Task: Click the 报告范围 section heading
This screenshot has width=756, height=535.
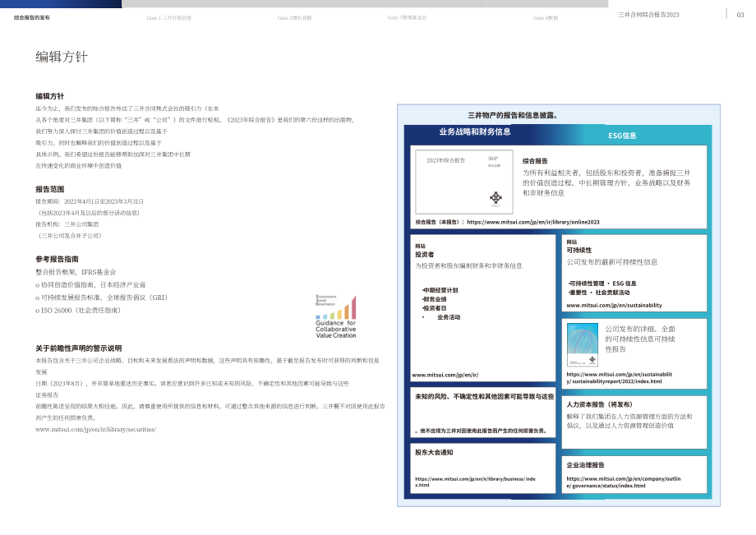Action: tap(49, 189)
